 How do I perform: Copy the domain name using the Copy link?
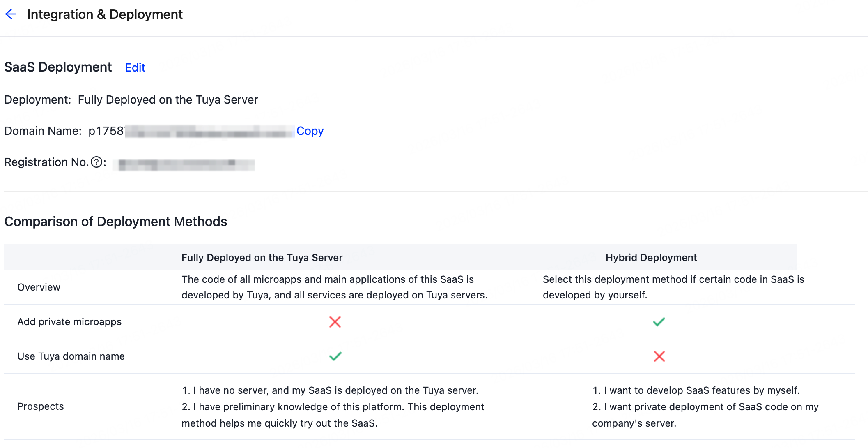[310, 131]
